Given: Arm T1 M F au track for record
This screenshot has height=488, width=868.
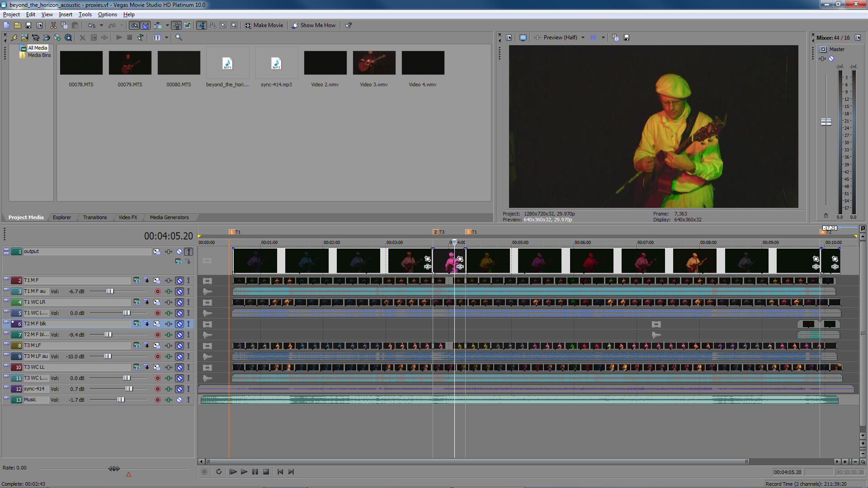Looking at the screenshot, I should pos(157,291).
